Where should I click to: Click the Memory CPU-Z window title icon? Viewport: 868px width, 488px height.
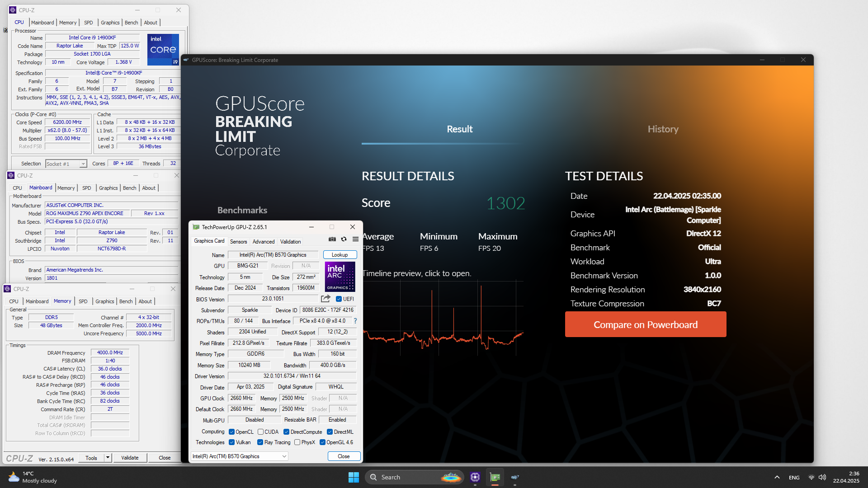(x=7, y=289)
